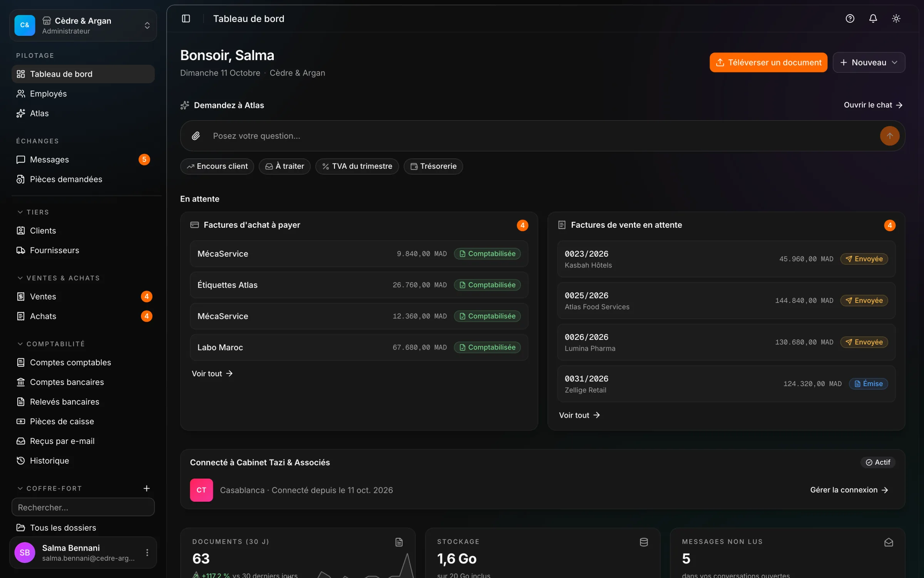Click the Stockage database icon

[644, 542]
